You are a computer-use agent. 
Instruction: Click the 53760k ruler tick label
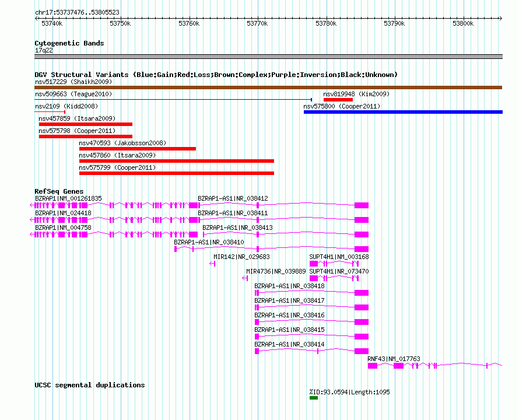(189, 23)
